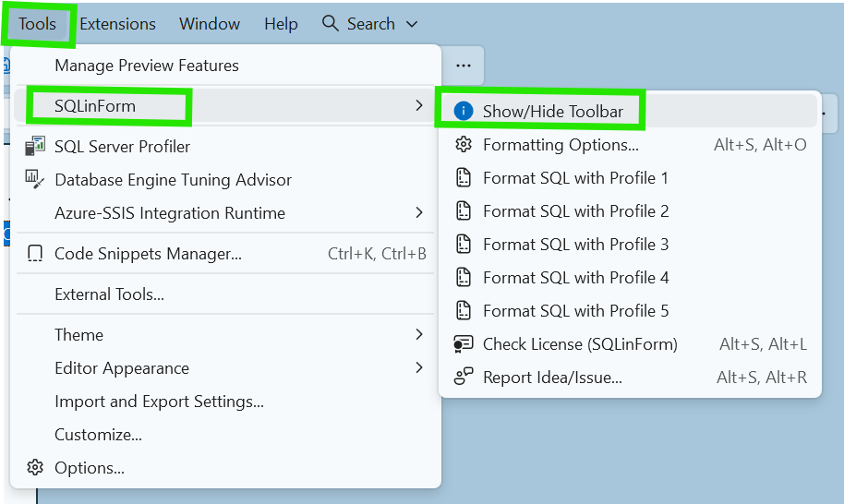Open the Extensions menu
Screen dimensions: 844x504
[117, 24]
